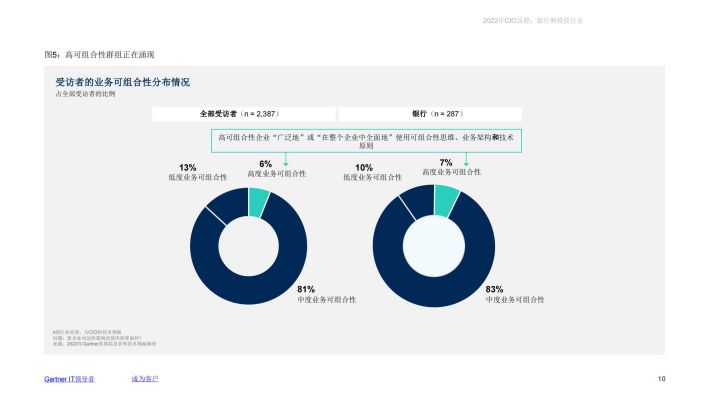The width and height of the screenshot is (710, 399).
Task: Open the Gartner IT领导者 link
Action: [69, 379]
